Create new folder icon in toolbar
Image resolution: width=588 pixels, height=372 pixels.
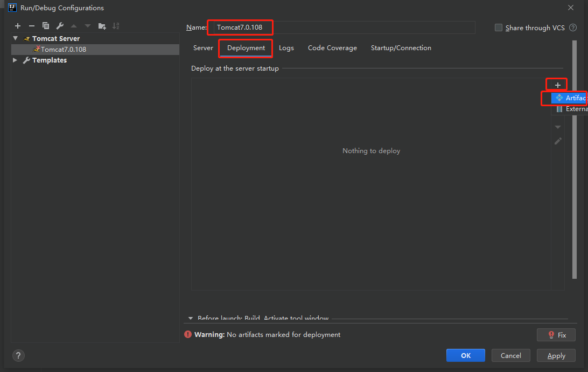point(102,26)
